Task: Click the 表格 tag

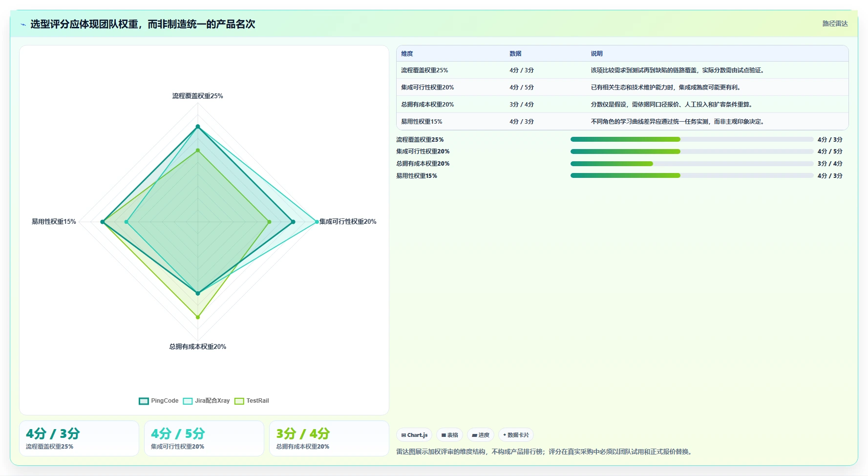Action: 449,435
